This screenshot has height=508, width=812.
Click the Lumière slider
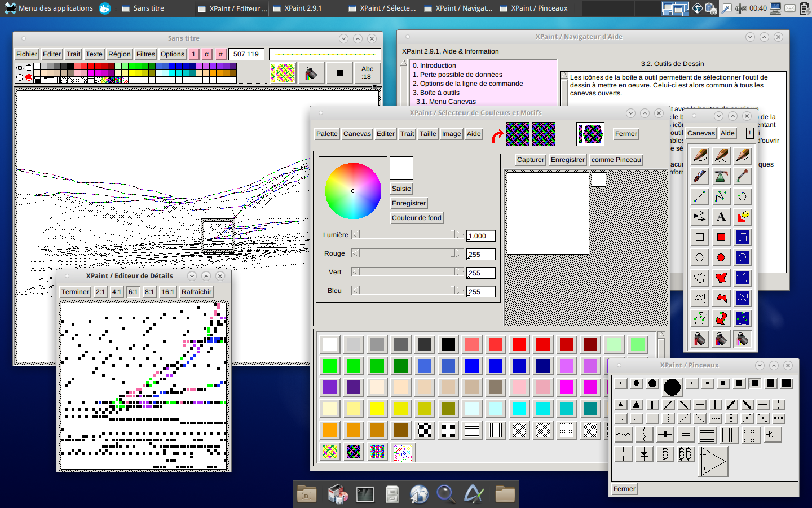(x=408, y=235)
